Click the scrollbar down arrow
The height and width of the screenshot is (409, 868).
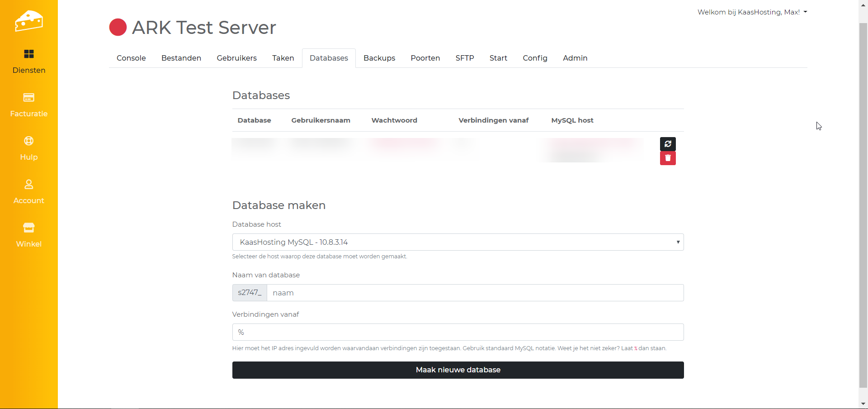(x=863, y=404)
